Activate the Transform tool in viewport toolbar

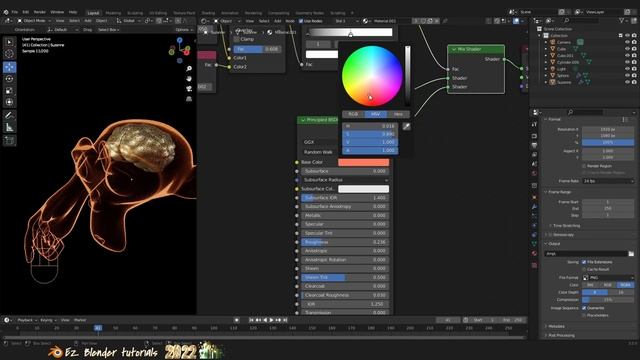[x=9, y=102]
